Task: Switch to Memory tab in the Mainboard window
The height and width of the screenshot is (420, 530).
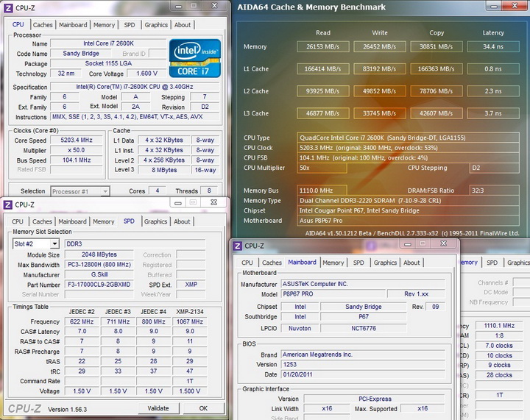Action: pos(333,263)
